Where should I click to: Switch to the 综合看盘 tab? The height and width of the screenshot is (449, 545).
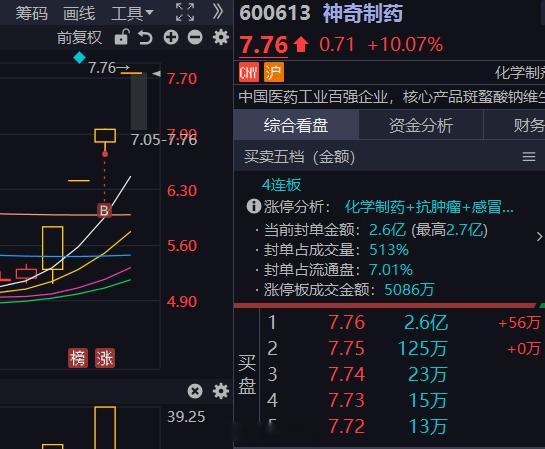[296, 125]
